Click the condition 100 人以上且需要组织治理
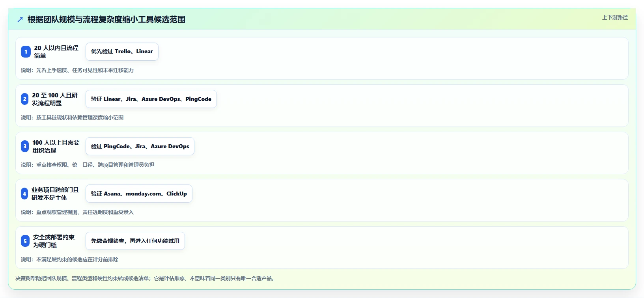 click(x=56, y=146)
